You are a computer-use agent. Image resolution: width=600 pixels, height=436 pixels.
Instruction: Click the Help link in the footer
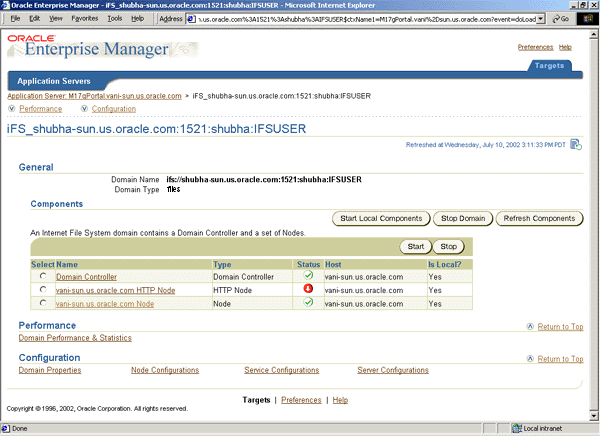pyautogui.click(x=340, y=400)
